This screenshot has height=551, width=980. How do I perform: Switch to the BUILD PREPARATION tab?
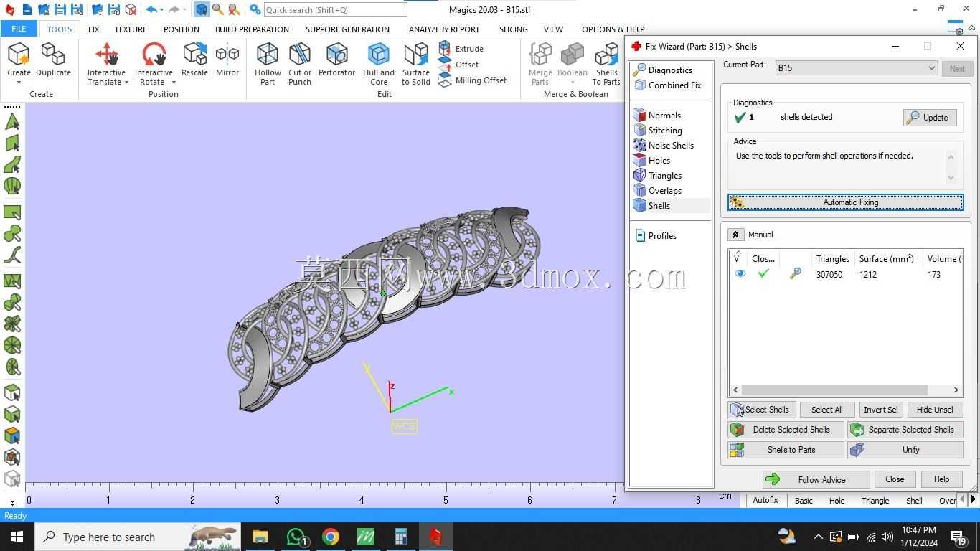tap(252, 29)
